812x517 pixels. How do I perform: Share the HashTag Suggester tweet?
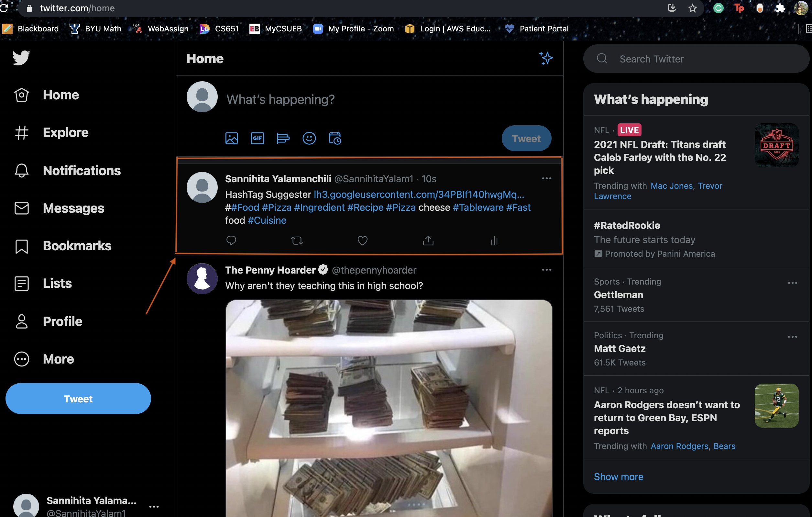(x=428, y=241)
